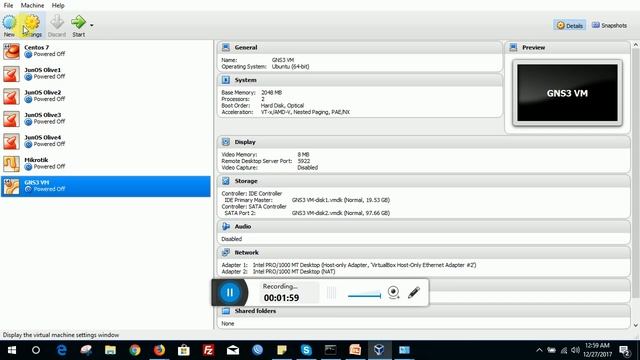
Task: Open the Help menu
Action: click(x=58, y=5)
